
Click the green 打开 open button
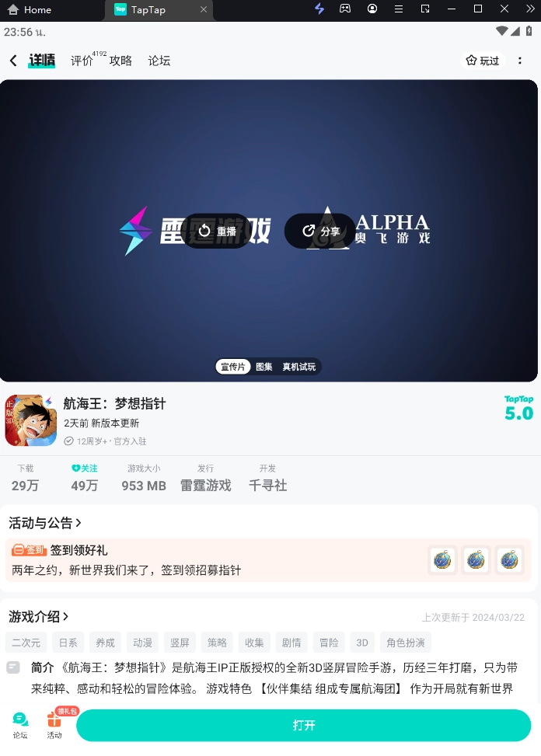tap(304, 725)
